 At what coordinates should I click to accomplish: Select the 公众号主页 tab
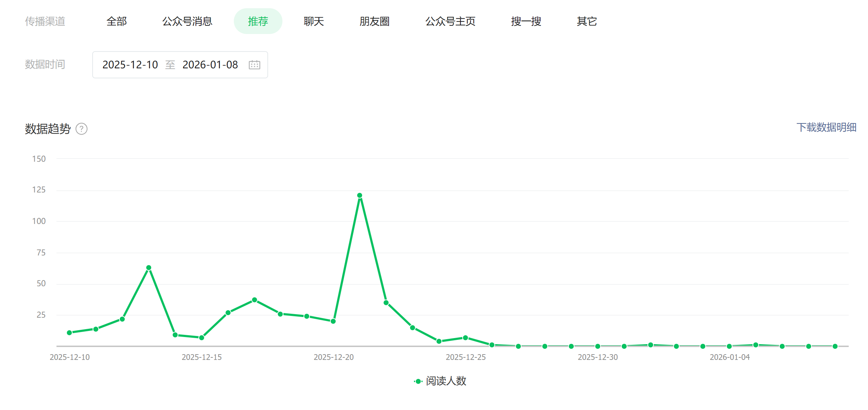[450, 21]
